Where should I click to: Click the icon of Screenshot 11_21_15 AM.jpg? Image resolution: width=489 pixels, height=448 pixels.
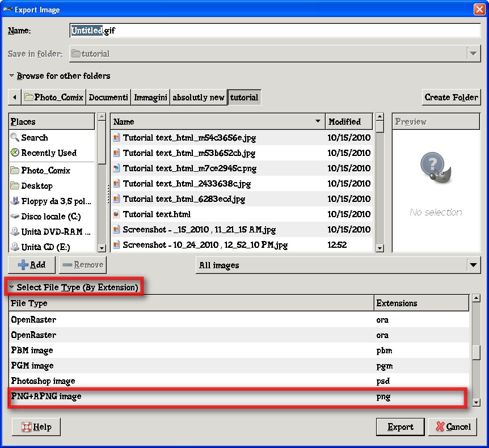coord(116,230)
